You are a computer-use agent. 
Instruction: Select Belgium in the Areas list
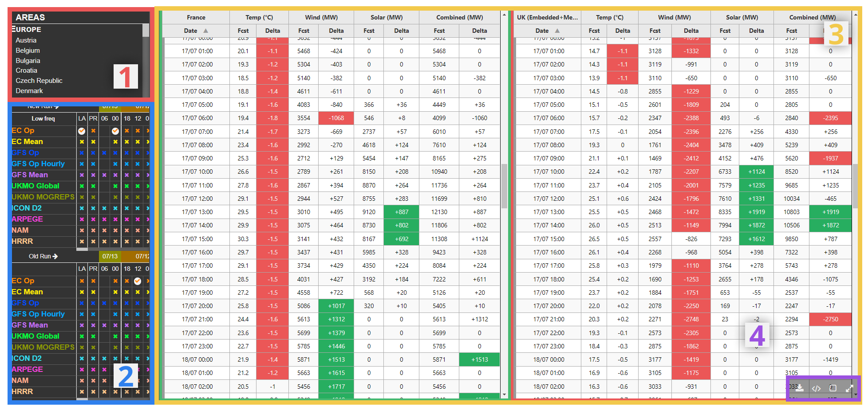pyautogui.click(x=28, y=51)
